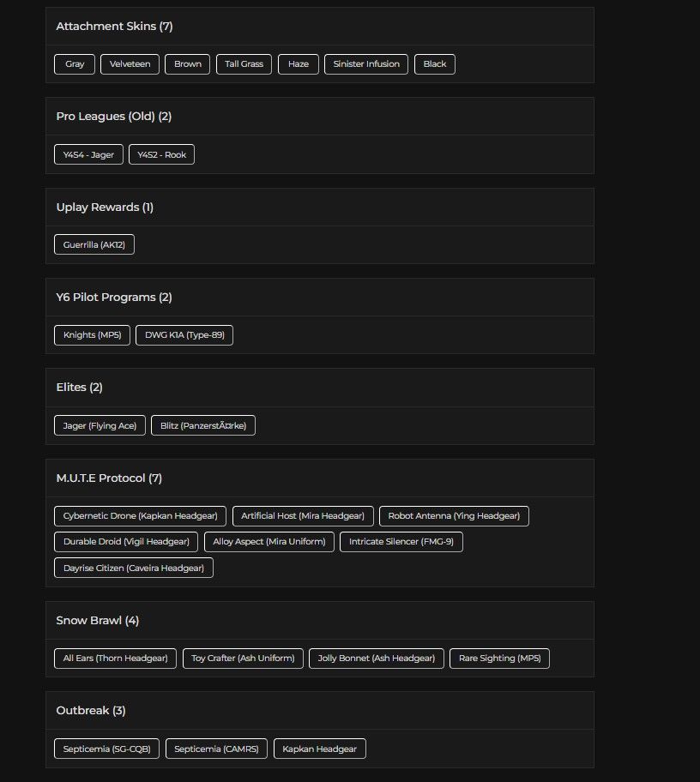Select the Sinister Infusion skin tag
Viewport: 700px width, 782px height.
point(366,64)
